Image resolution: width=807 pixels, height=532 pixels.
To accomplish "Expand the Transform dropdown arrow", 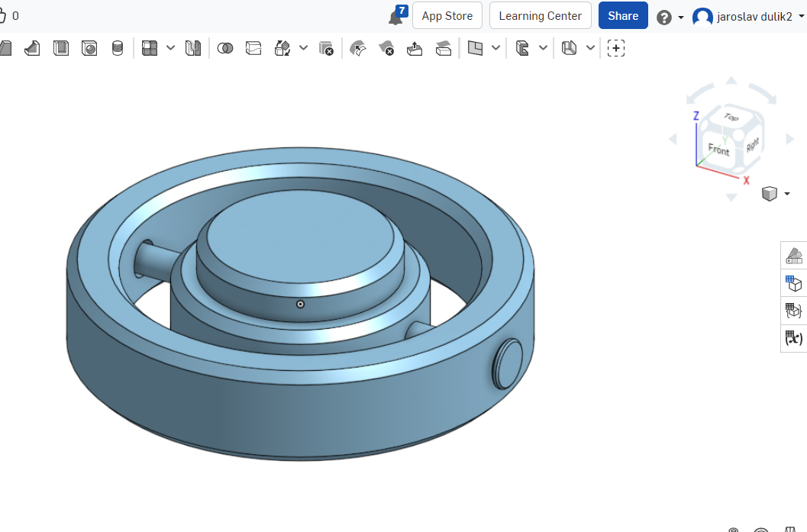I will point(303,48).
